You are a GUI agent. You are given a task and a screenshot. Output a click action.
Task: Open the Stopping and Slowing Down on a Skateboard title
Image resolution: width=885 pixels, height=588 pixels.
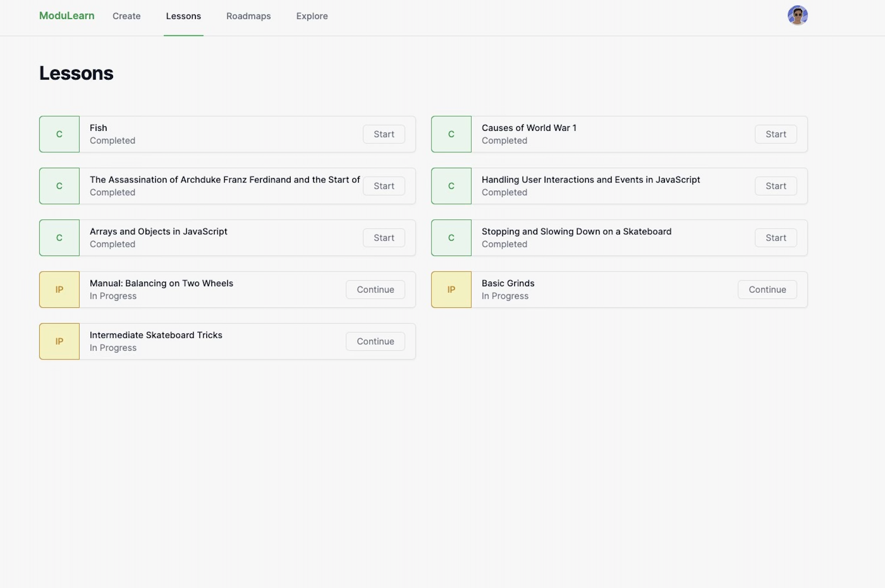tap(576, 231)
